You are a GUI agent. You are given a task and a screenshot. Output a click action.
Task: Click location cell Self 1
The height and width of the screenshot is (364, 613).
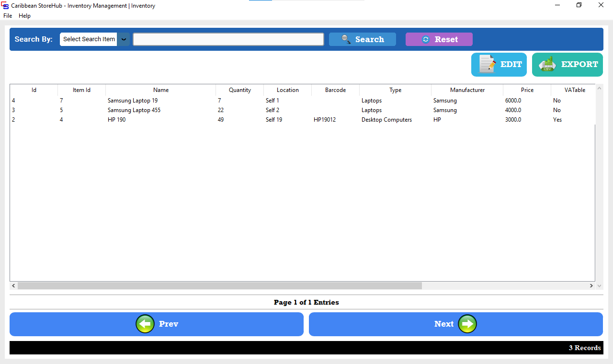[x=272, y=101]
